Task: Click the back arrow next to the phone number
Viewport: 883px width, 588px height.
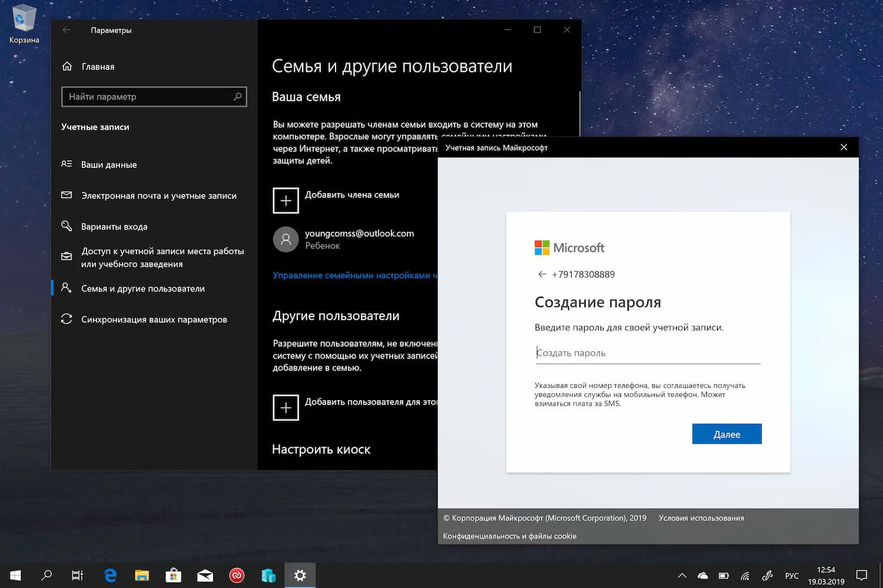Action: click(x=542, y=274)
